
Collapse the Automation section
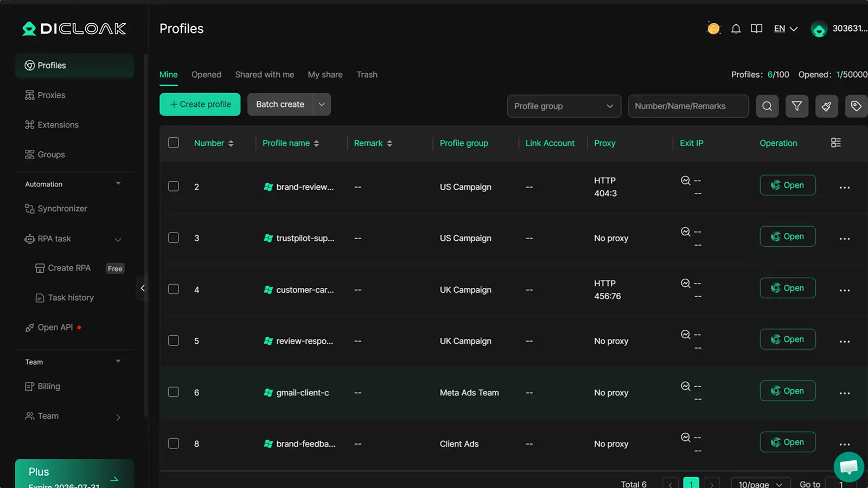point(118,184)
